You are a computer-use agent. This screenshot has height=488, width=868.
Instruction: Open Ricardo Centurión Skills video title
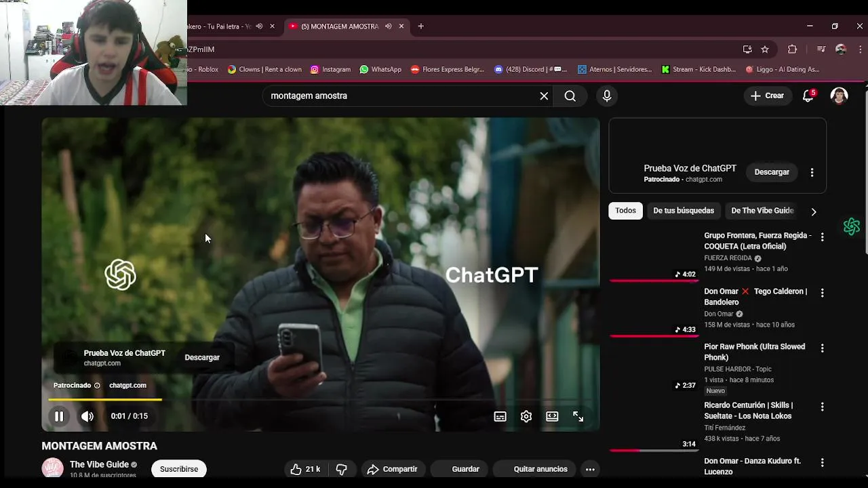(749, 410)
